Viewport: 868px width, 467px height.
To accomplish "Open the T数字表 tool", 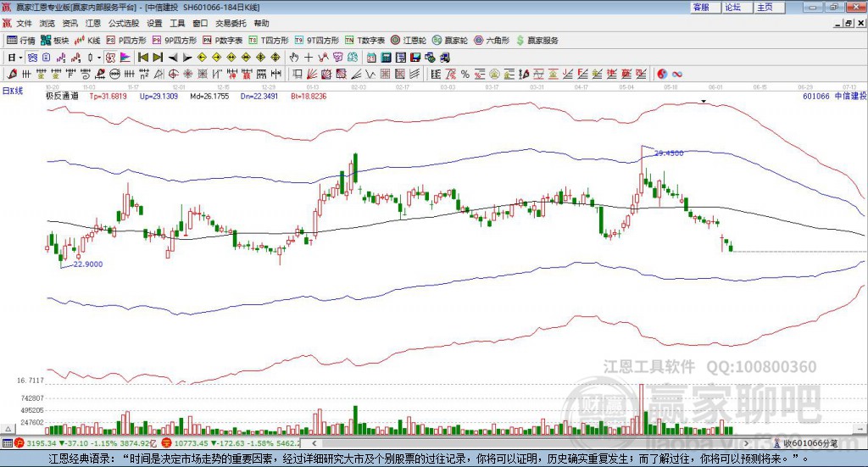I will (364, 41).
